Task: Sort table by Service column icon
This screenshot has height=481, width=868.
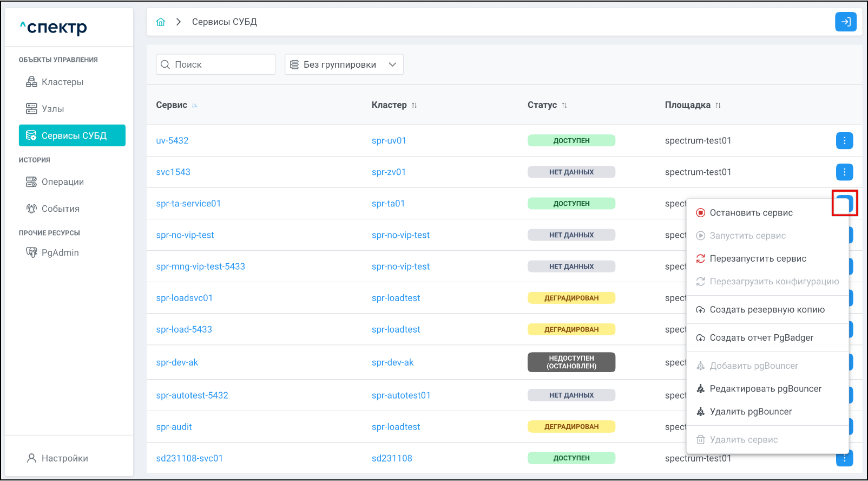Action: pos(195,106)
